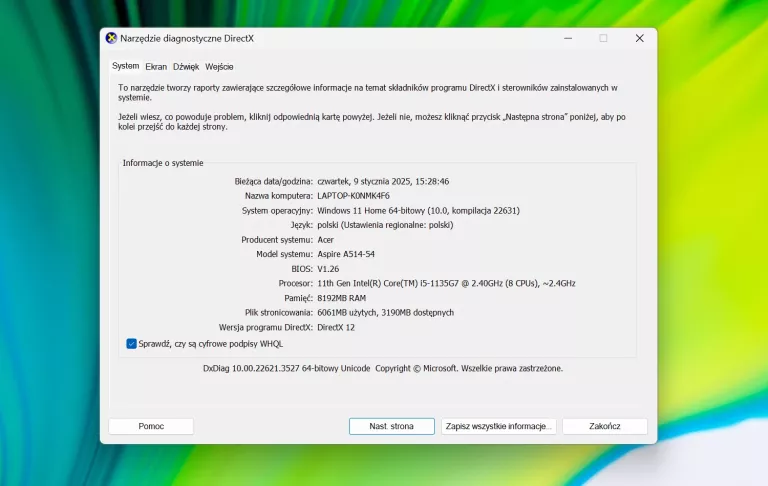Minimize the DirectX diagnostic window
Viewport: 768px width, 486px height.
tap(567, 38)
